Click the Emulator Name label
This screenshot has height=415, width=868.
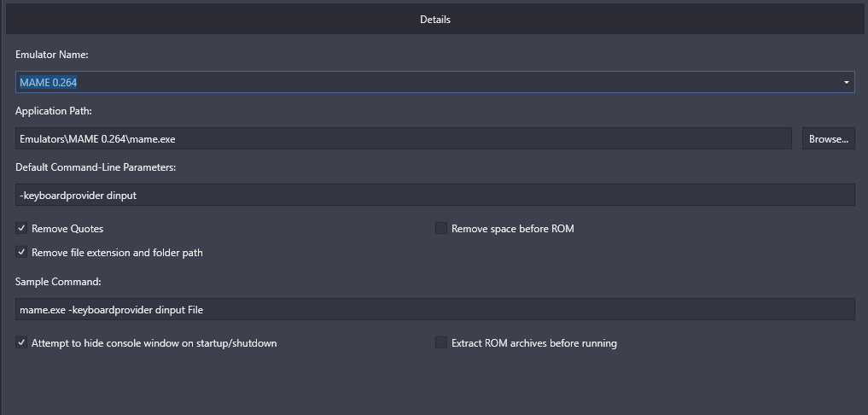click(52, 55)
